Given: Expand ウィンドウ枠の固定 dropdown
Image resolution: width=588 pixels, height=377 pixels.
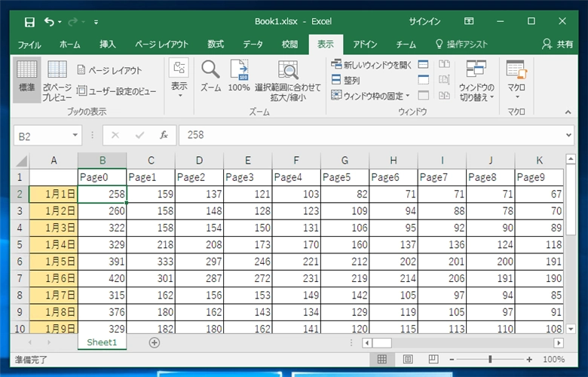Looking at the screenshot, I should (x=370, y=96).
